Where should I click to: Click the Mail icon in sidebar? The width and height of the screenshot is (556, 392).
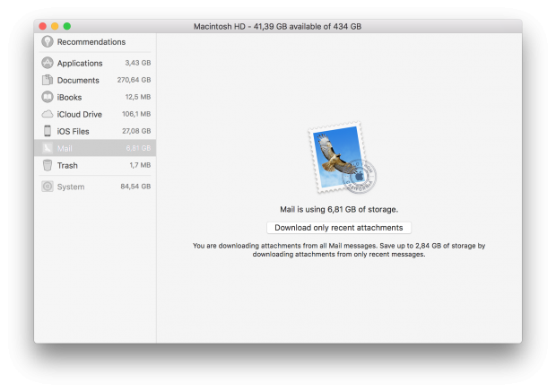[x=48, y=148]
